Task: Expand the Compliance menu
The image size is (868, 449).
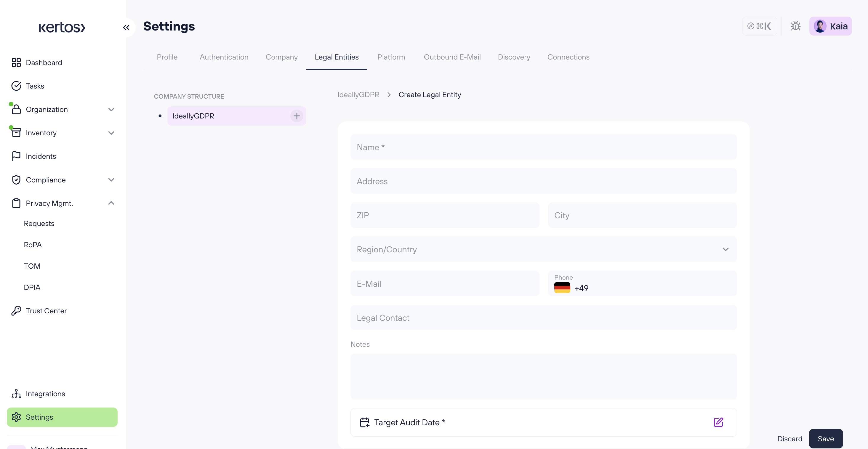Action: tap(111, 179)
